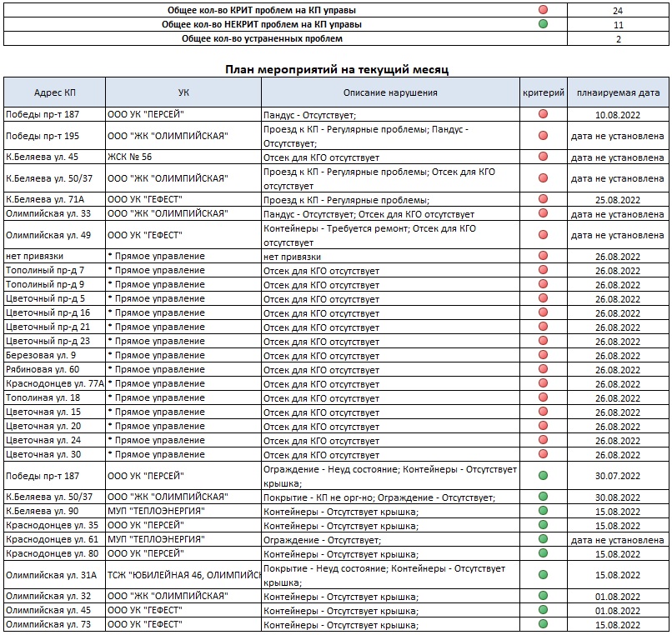Click green status circle for Олимпийская ул. 31А
This screenshot has width=672, height=635.
click(544, 575)
